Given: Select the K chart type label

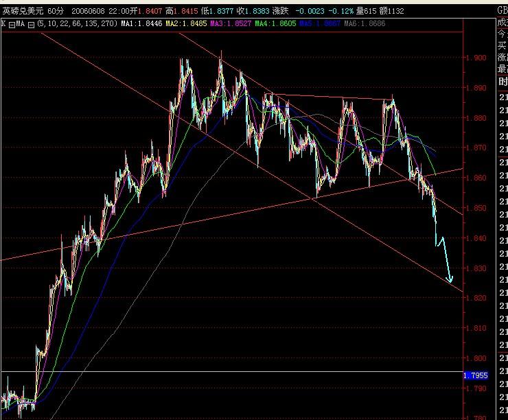Looking at the screenshot, I should pyautogui.click(x=3, y=23).
